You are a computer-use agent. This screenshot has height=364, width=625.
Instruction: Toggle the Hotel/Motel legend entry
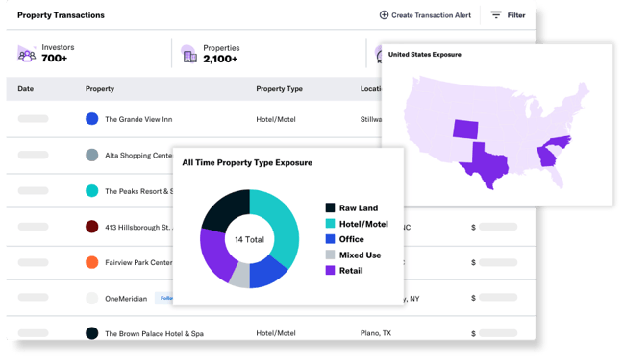(x=357, y=224)
